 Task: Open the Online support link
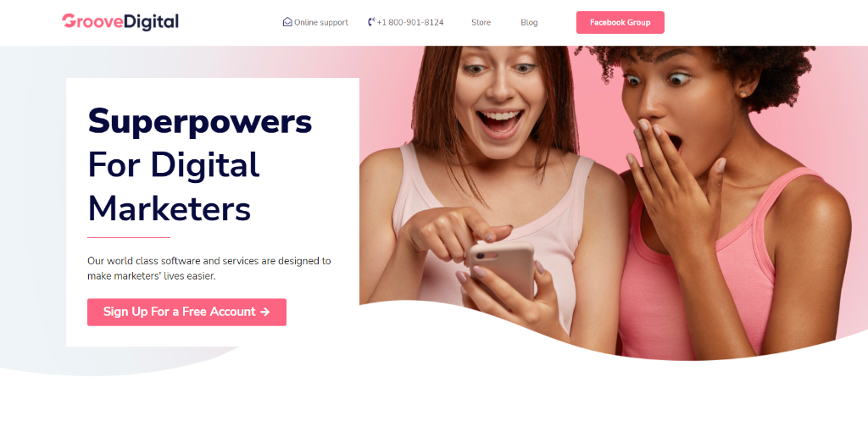pos(315,23)
